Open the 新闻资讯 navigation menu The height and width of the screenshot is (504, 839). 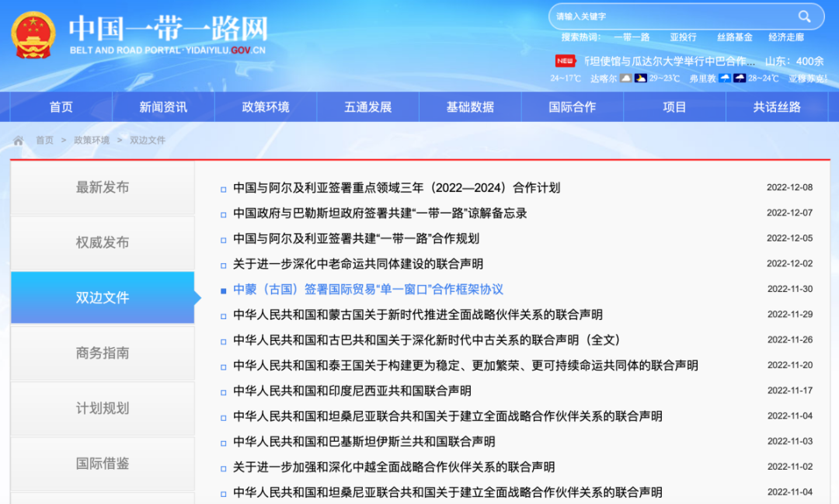(x=162, y=106)
